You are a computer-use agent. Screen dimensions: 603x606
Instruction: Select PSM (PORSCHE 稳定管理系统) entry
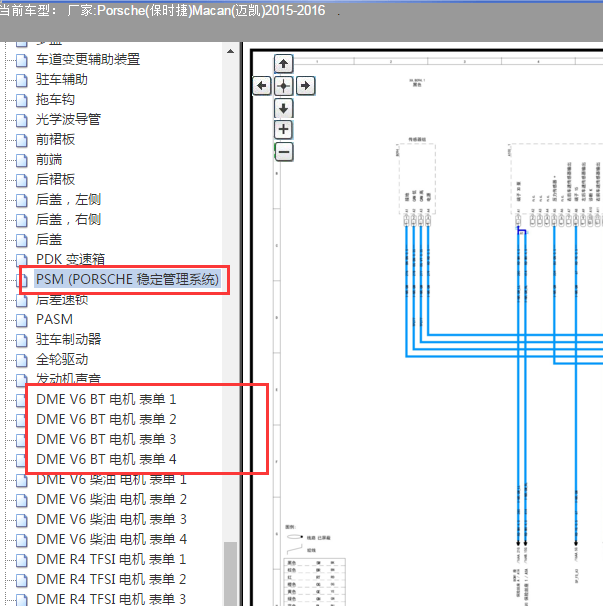tap(128, 279)
